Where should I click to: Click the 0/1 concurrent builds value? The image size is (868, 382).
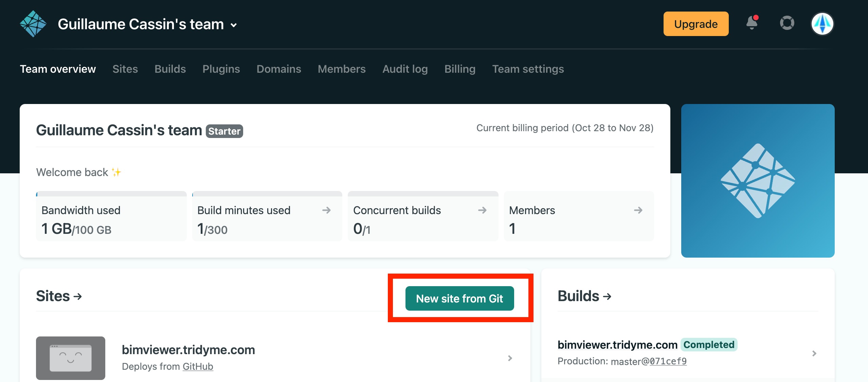tap(362, 229)
